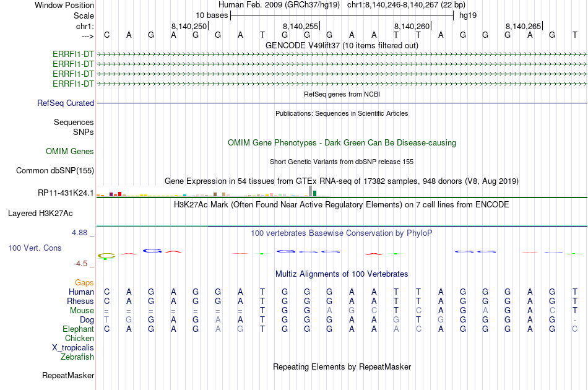Screen dimensions: 588x390
Task: Click Gene Expression in 54 tissues title
Action: pyautogui.click(x=342, y=181)
